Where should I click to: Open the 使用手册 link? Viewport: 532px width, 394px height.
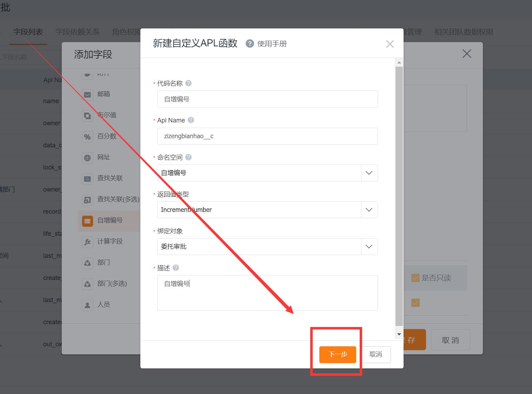pyautogui.click(x=272, y=44)
